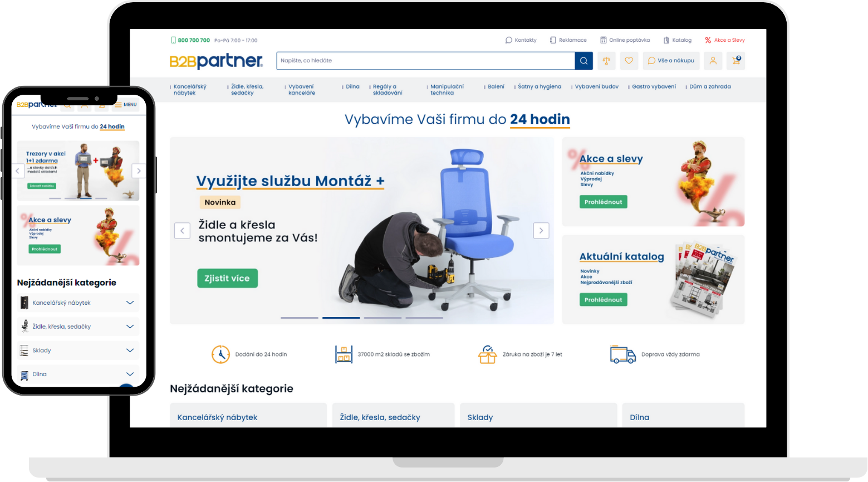Viewport: 868px width, 482px height.
Task: Click Prohlédnout under Akce a slevy on laptop
Action: [x=603, y=202]
